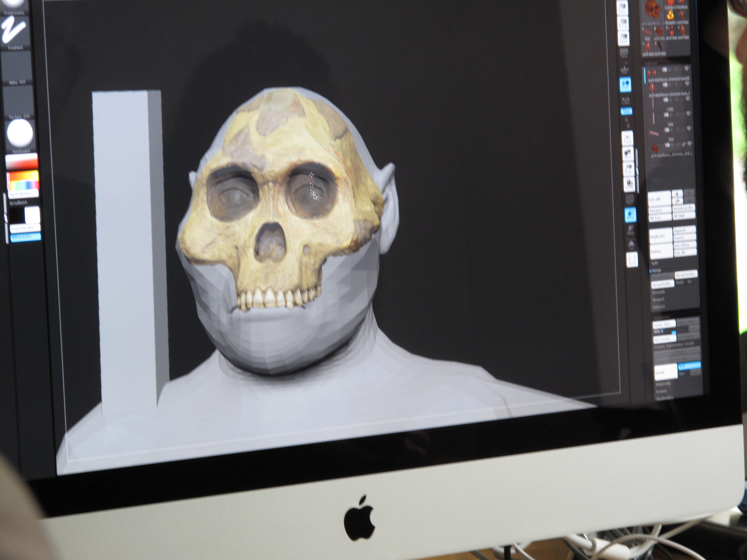Click the Rotate view icon

click(629, 184)
